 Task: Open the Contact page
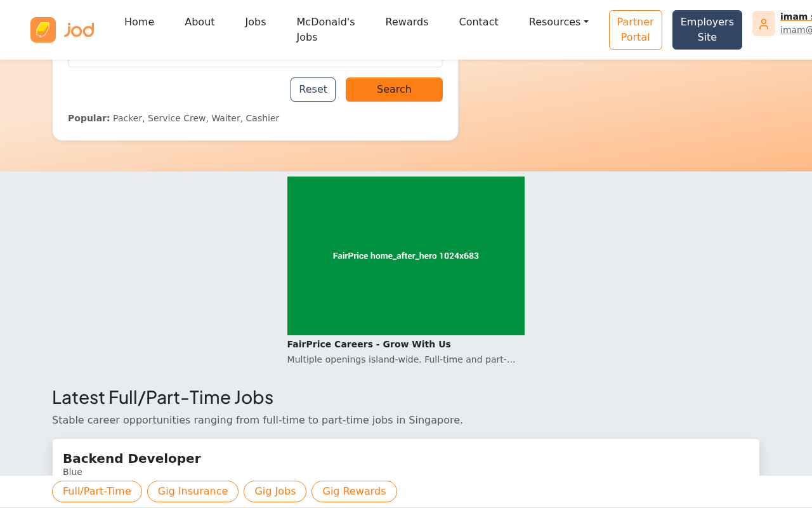(x=478, y=22)
